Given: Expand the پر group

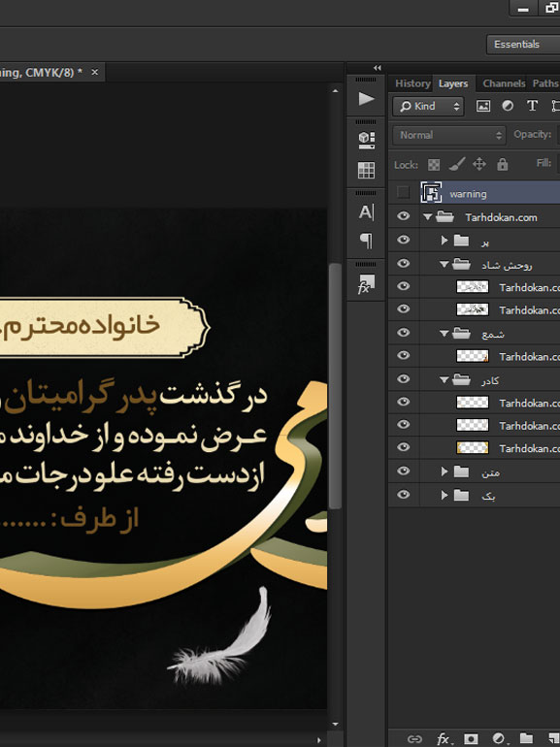Looking at the screenshot, I should click(x=445, y=241).
